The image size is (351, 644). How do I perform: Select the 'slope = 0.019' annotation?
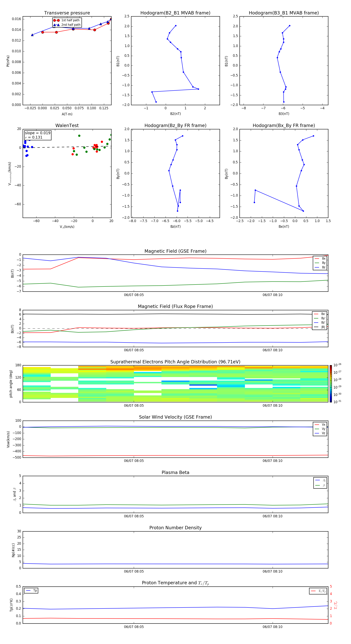coord(38,133)
